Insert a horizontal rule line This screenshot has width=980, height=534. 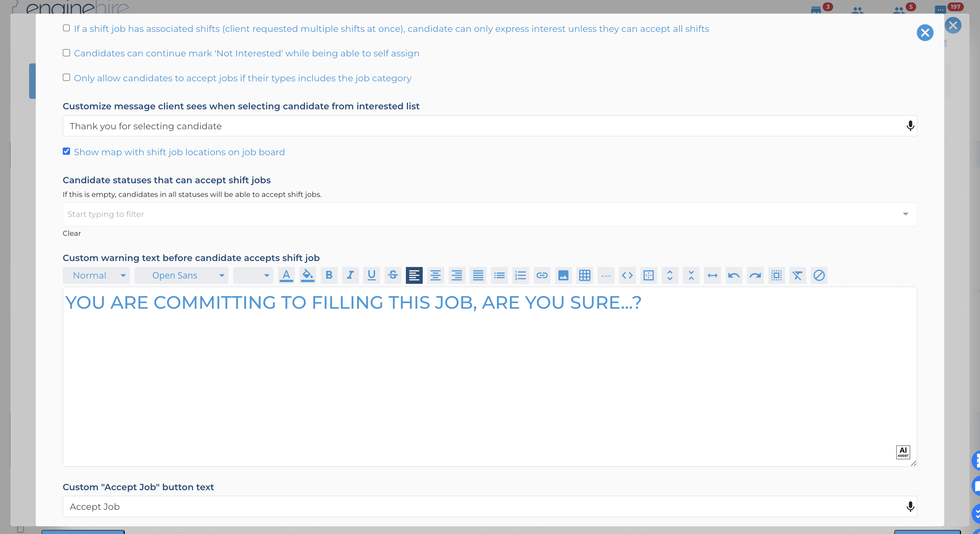coord(606,275)
